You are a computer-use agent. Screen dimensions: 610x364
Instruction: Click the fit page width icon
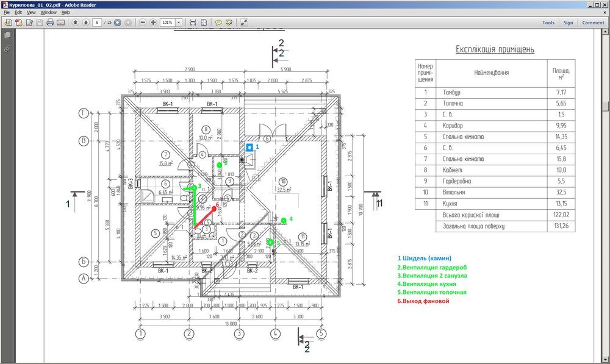pos(193,23)
